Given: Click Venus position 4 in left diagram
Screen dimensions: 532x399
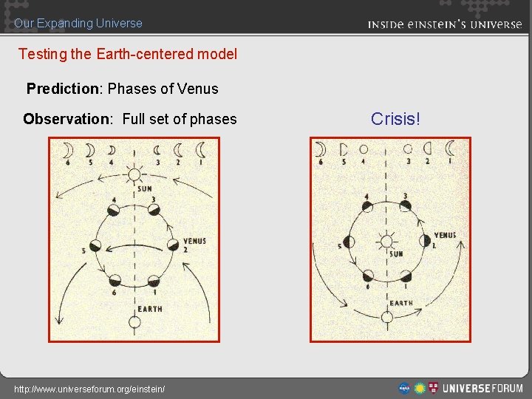Looking at the screenshot, I should pos(113,211).
